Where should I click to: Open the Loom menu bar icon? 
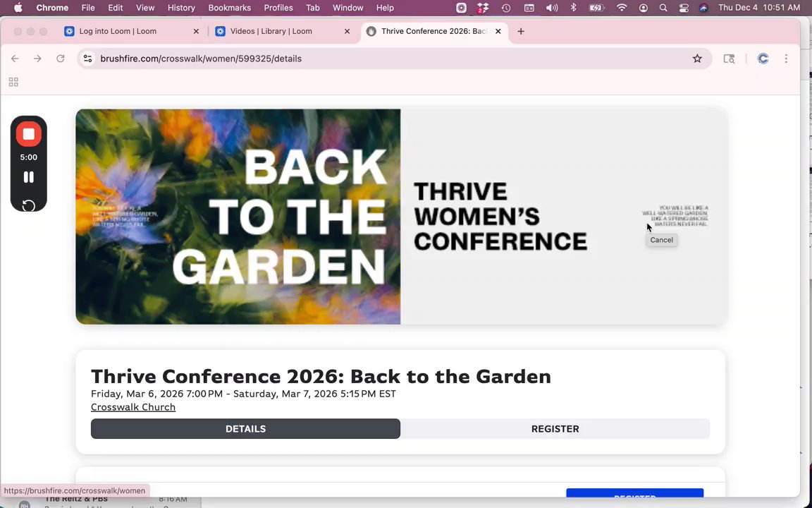(461, 8)
